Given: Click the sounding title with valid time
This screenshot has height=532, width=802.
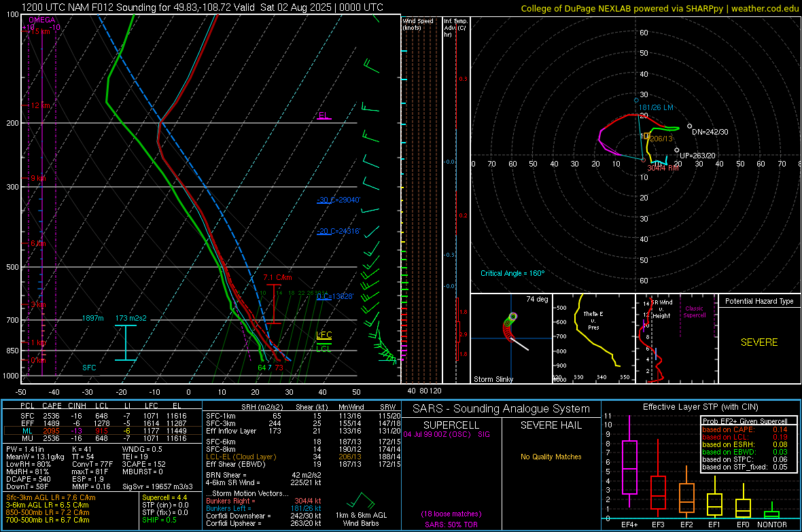Looking at the screenshot, I should point(202,7).
